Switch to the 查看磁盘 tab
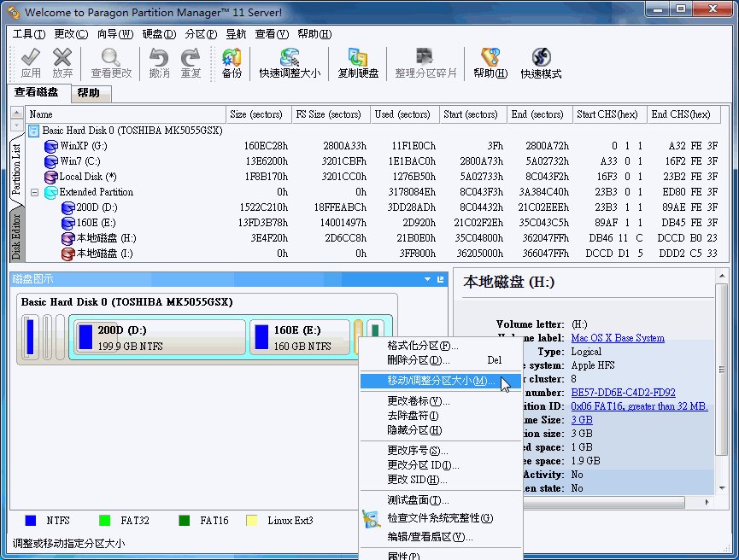739x560 pixels. point(36,92)
